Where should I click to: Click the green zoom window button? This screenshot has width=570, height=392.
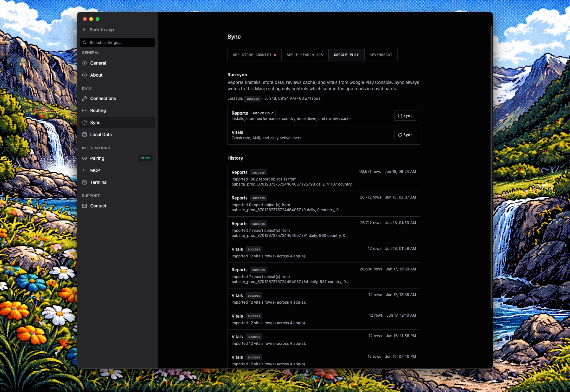click(98, 19)
